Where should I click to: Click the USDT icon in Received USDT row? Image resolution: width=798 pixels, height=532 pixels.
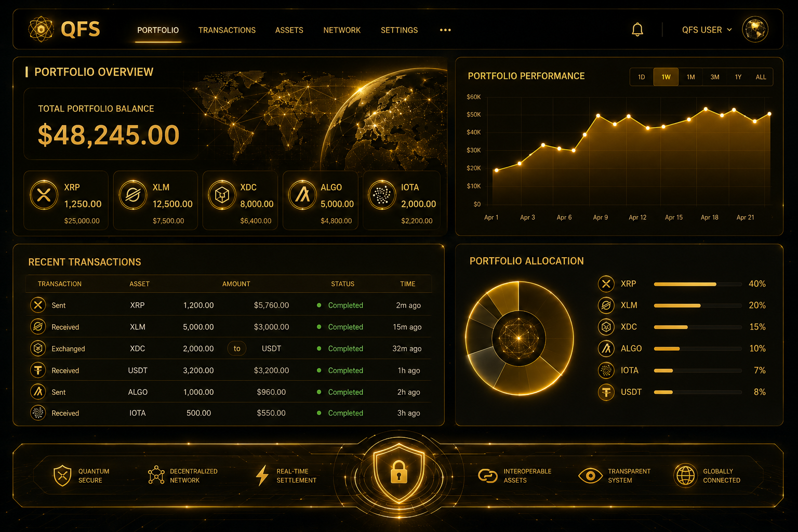click(x=38, y=370)
